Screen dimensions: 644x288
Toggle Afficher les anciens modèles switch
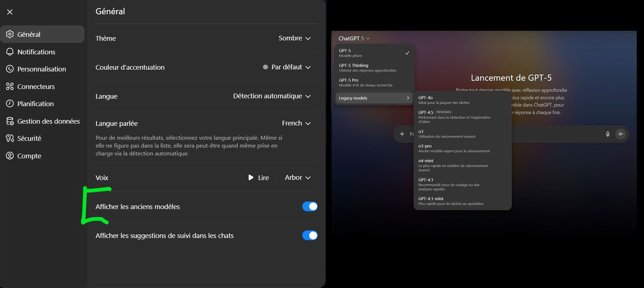click(x=310, y=207)
